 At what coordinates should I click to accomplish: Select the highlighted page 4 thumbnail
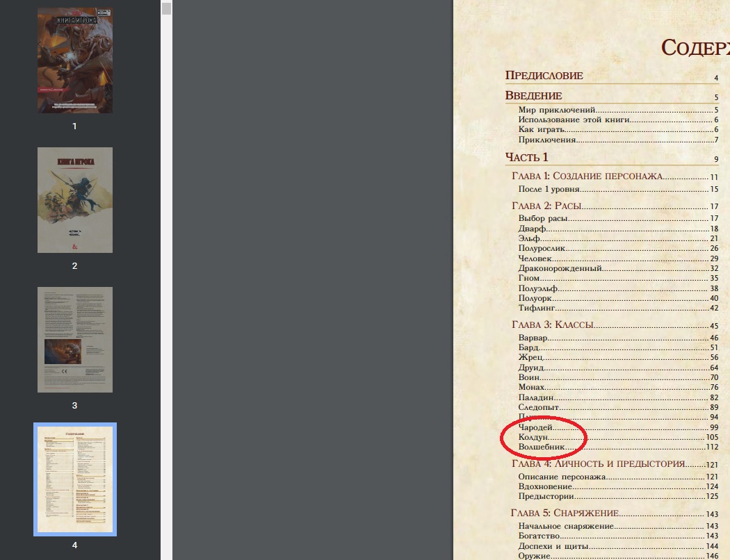pyautogui.click(x=75, y=479)
